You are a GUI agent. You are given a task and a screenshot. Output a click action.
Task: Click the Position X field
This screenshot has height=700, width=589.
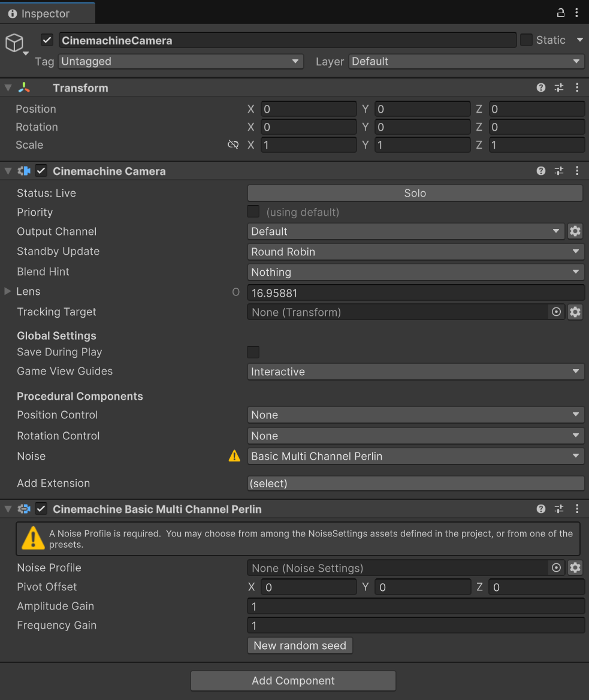click(309, 109)
